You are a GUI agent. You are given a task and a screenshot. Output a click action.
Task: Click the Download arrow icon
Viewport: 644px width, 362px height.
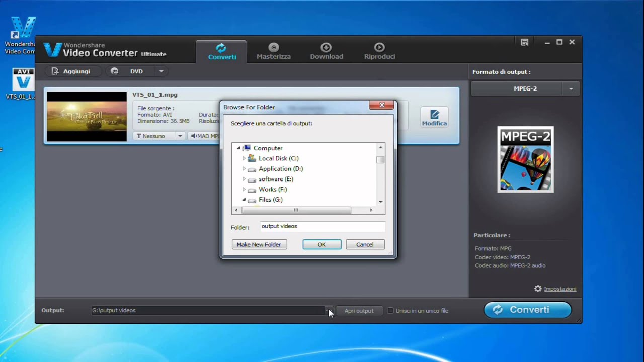[x=326, y=48]
